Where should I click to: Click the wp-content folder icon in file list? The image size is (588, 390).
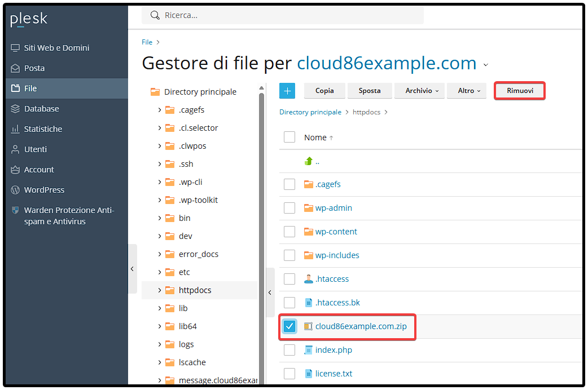pos(309,232)
